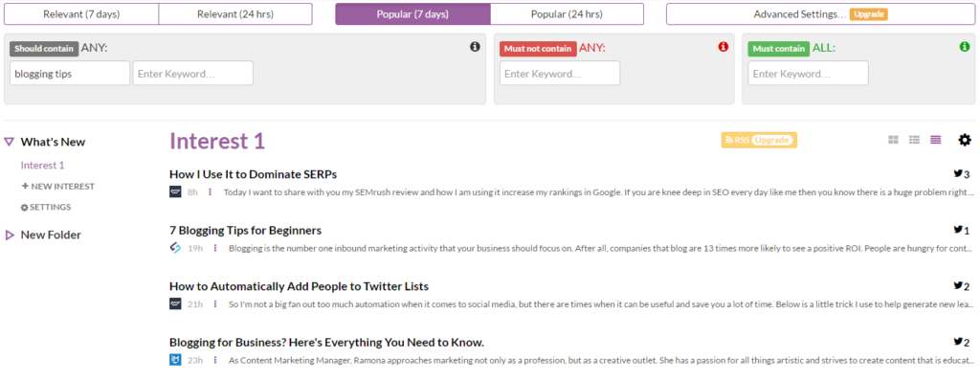Click black info icon in Should contain panel
The height and width of the screenshot is (381, 980).
click(x=475, y=47)
